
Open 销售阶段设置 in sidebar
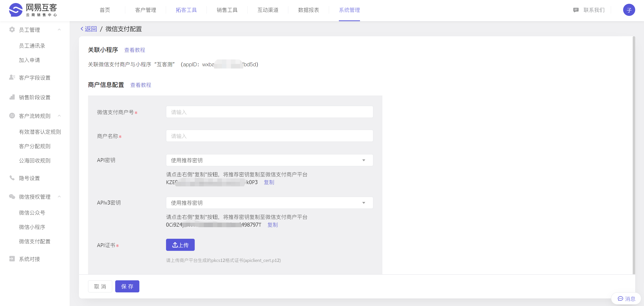[x=35, y=97]
